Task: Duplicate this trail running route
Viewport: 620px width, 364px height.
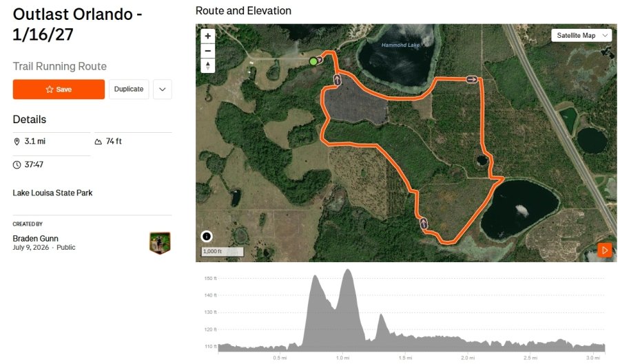Action: (x=129, y=89)
